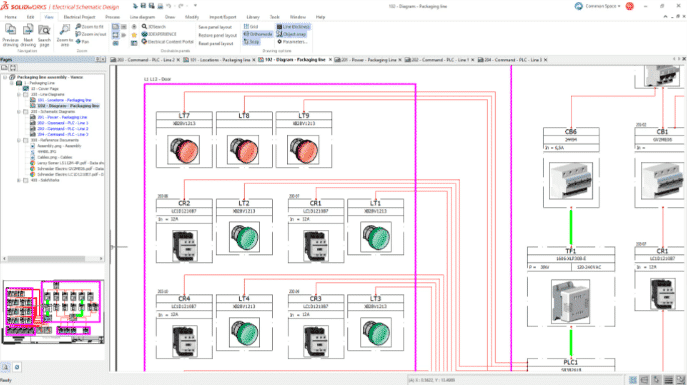Select Cables.png reference document
Image resolution: width=687 pixels, height=385 pixels.
click(51, 157)
